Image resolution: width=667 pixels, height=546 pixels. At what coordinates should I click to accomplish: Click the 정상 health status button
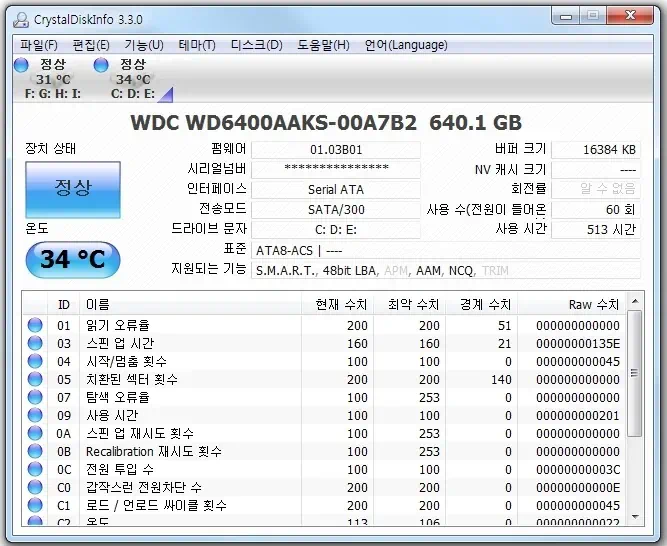coord(72,188)
